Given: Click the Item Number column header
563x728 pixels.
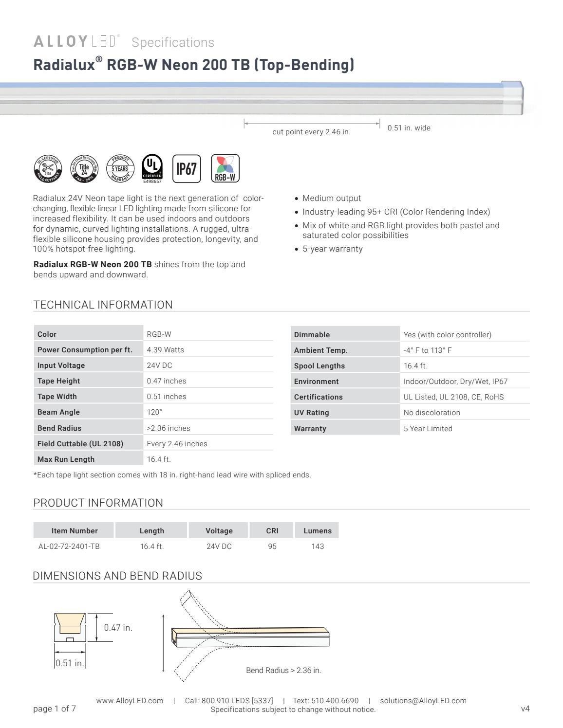Looking at the screenshot, I should point(75,531).
